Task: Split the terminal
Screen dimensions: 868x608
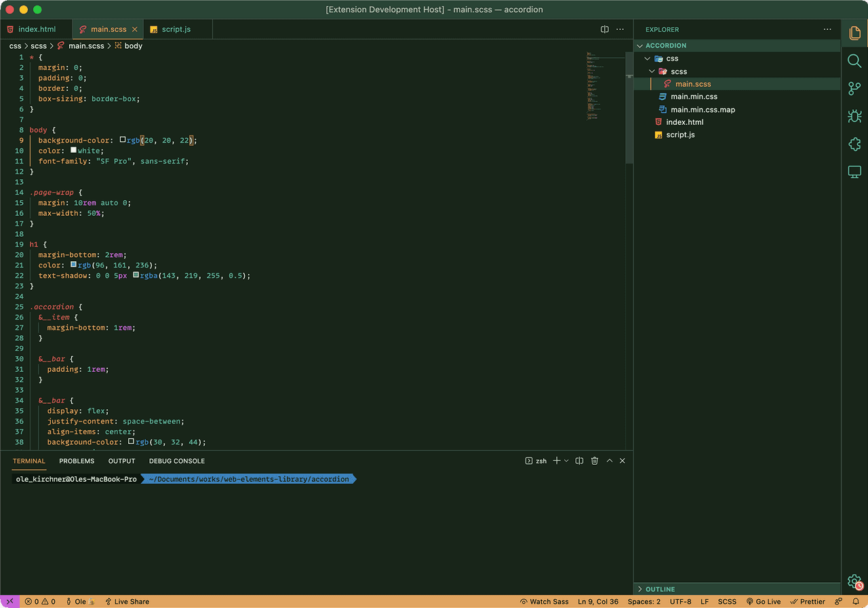Action: (x=578, y=460)
